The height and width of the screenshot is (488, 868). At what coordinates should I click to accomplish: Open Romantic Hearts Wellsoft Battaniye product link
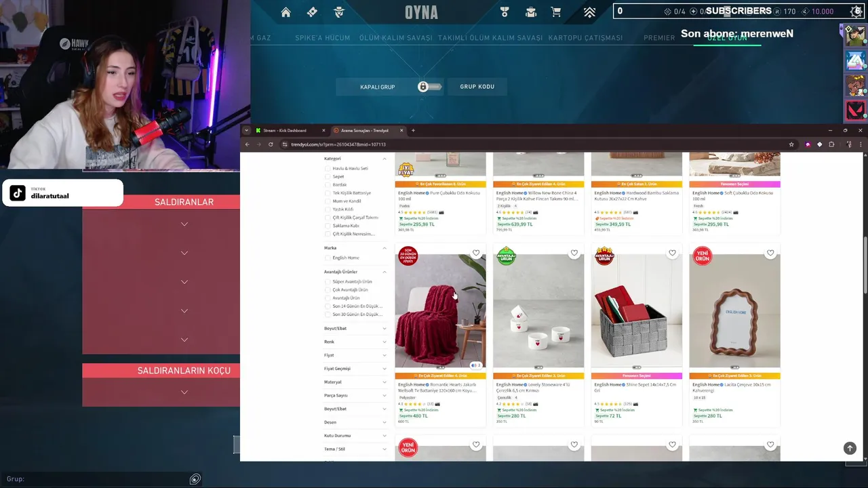437,387
